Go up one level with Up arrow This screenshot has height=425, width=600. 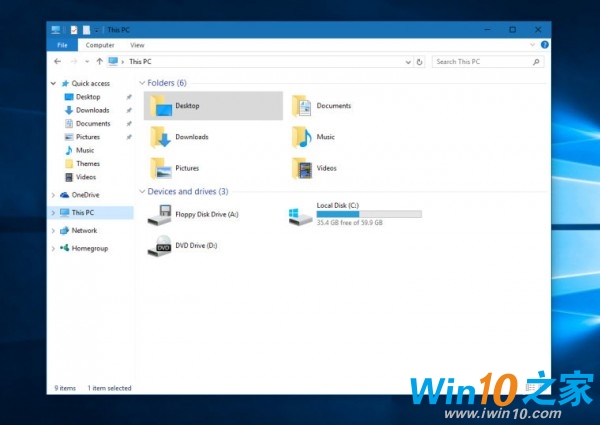pyautogui.click(x=99, y=61)
